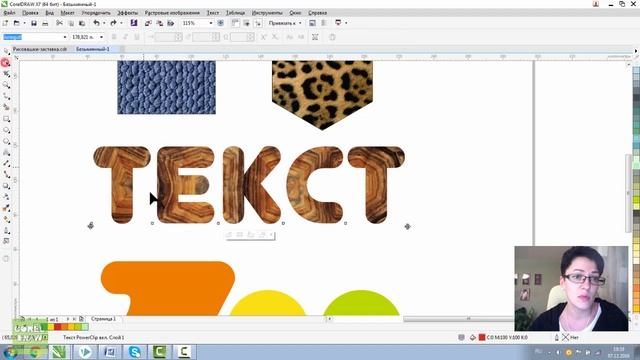Click the Open file toolbar icon
Screen dimensions: 640x360
click(16, 23)
